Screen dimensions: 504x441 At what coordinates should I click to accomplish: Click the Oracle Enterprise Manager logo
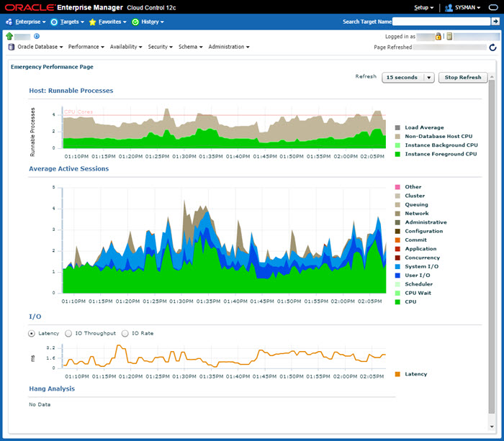[x=90, y=7]
